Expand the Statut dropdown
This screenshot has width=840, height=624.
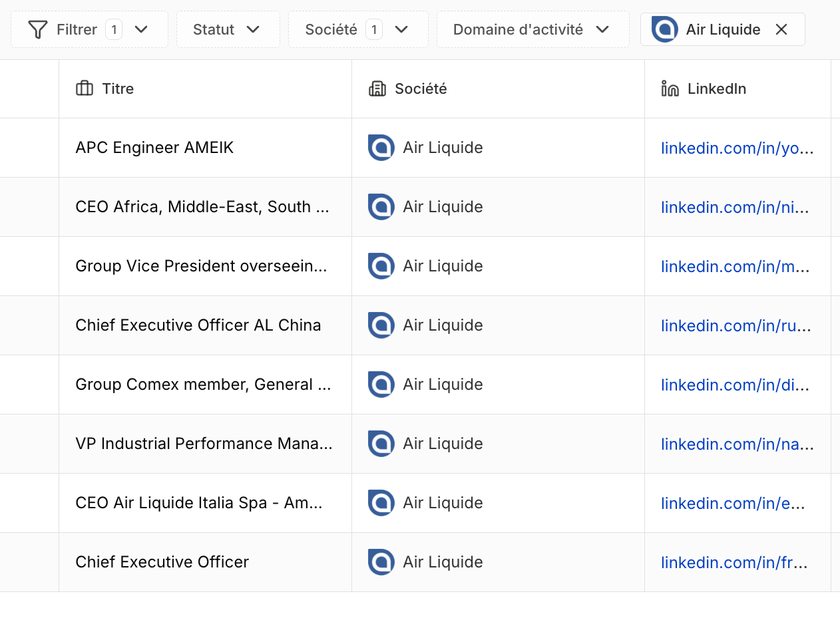(x=228, y=29)
